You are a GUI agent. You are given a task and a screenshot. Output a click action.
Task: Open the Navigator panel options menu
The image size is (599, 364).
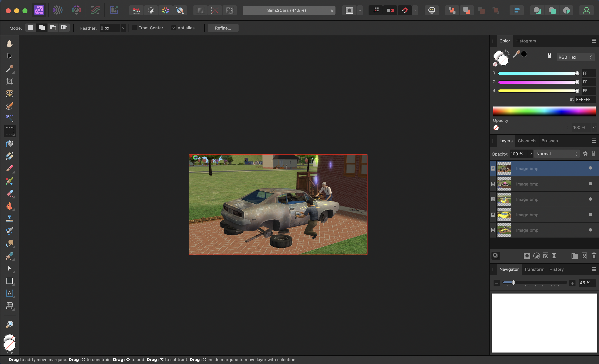pos(594,269)
